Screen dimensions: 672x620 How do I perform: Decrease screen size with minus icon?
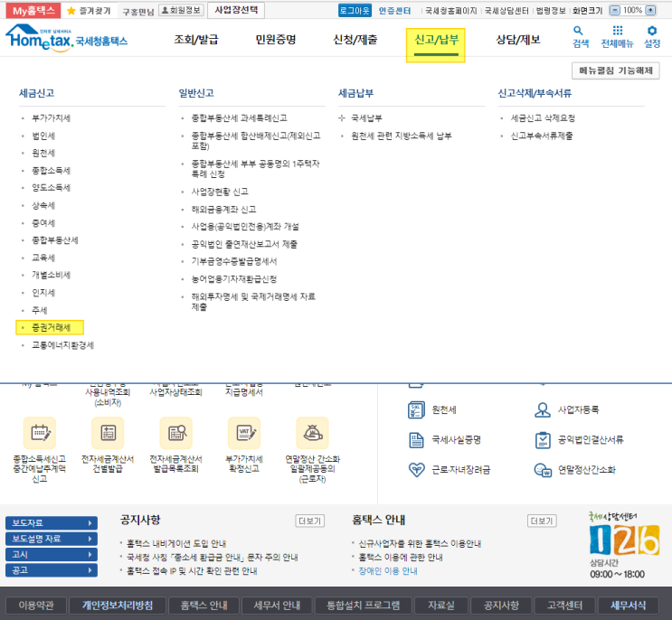[615, 10]
